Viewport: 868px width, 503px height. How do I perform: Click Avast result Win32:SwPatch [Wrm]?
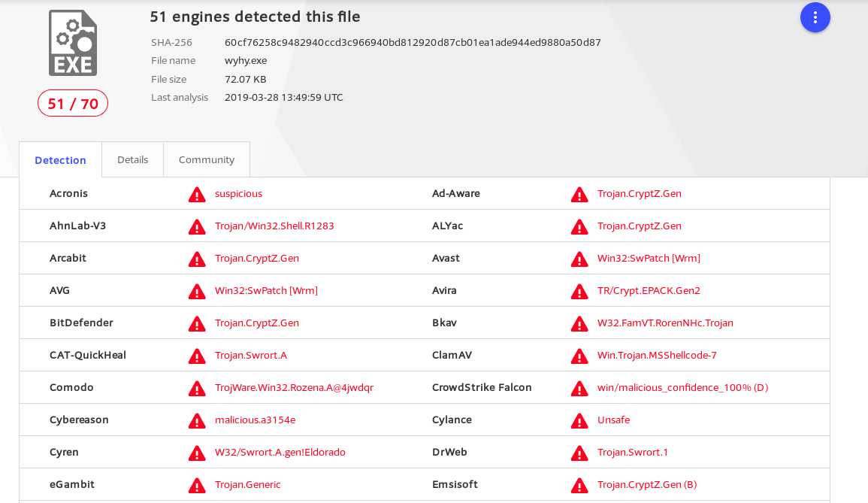click(x=649, y=258)
